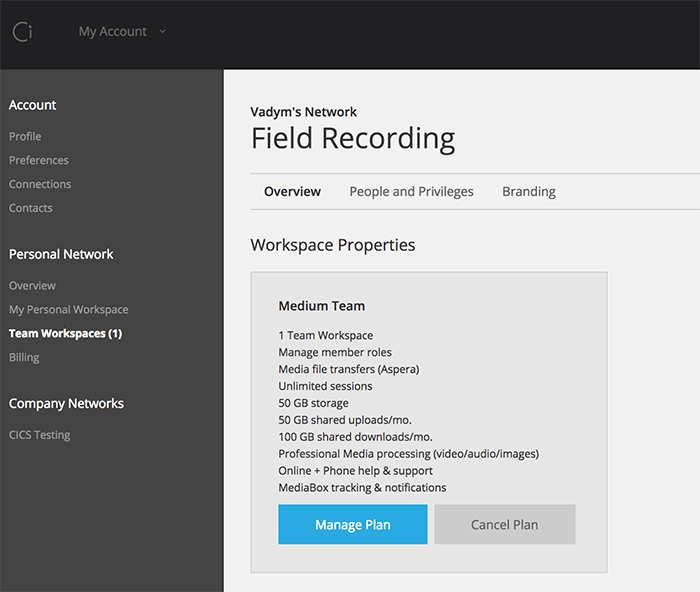
Task: Click the Manage Plan button
Action: (x=353, y=524)
